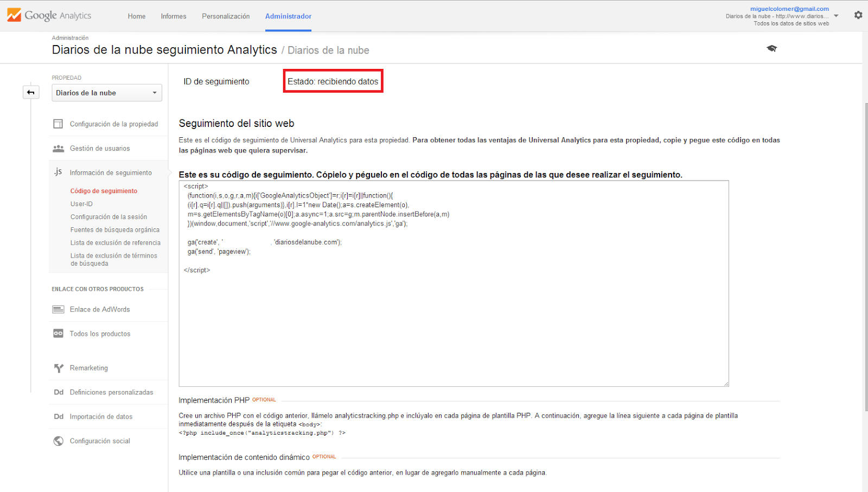Open the User-ID submenu item
The width and height of the screenshot is (868, 492).
point(81,204)
